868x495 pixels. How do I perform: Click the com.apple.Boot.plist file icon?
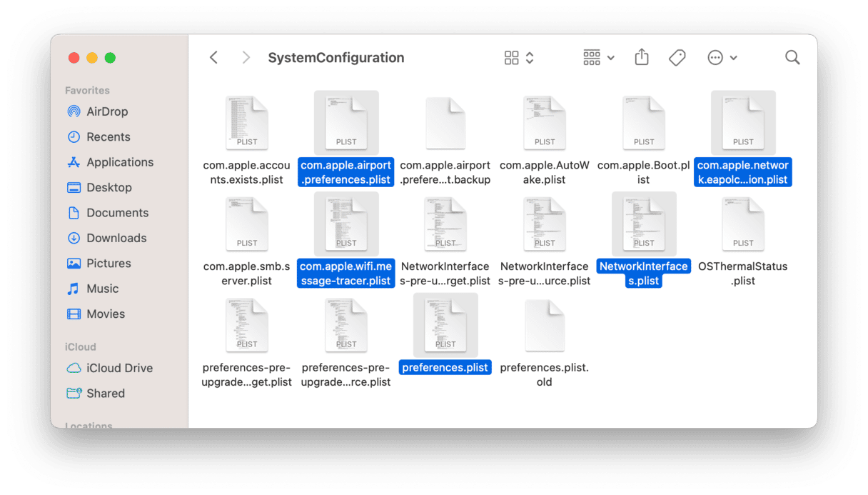click(x=644, y=123)
